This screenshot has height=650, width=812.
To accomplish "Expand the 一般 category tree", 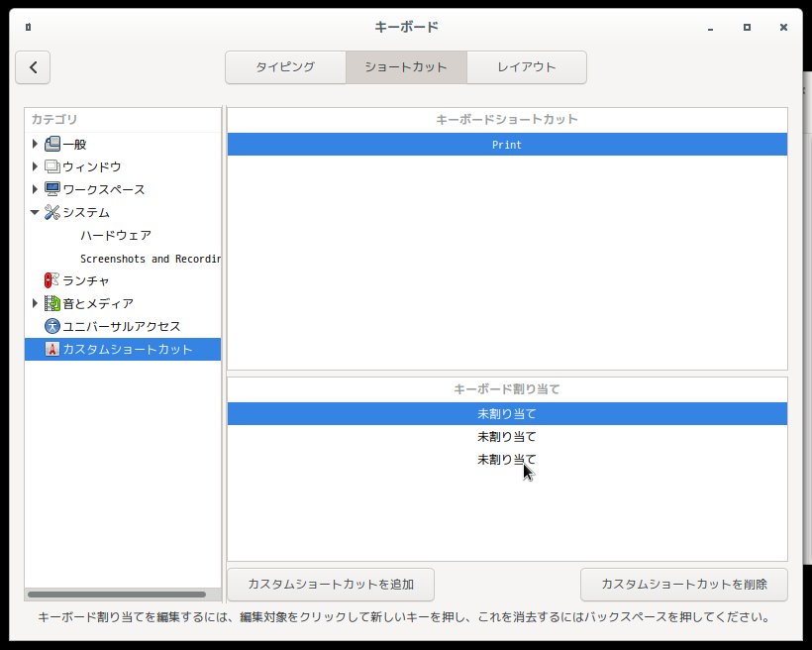I will point(37,144).
